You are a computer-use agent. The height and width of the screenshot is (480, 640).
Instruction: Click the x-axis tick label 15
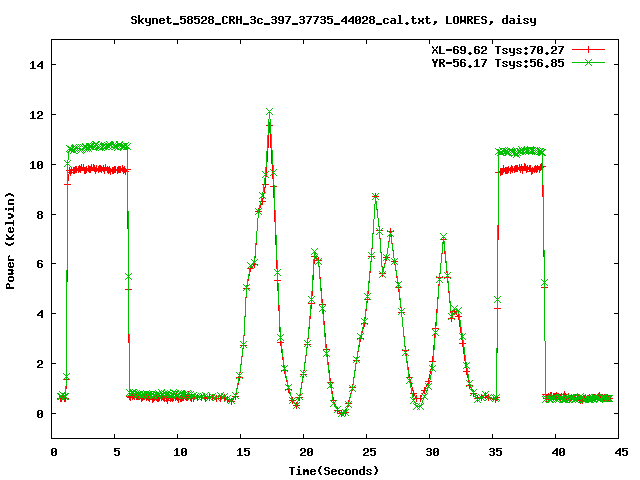point(243,452)
